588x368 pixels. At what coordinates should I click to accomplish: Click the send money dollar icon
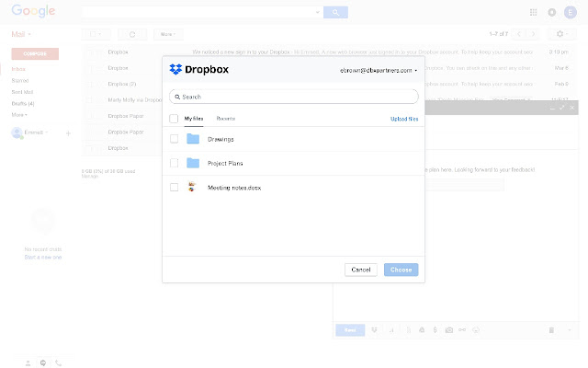(x=435, y=330)
